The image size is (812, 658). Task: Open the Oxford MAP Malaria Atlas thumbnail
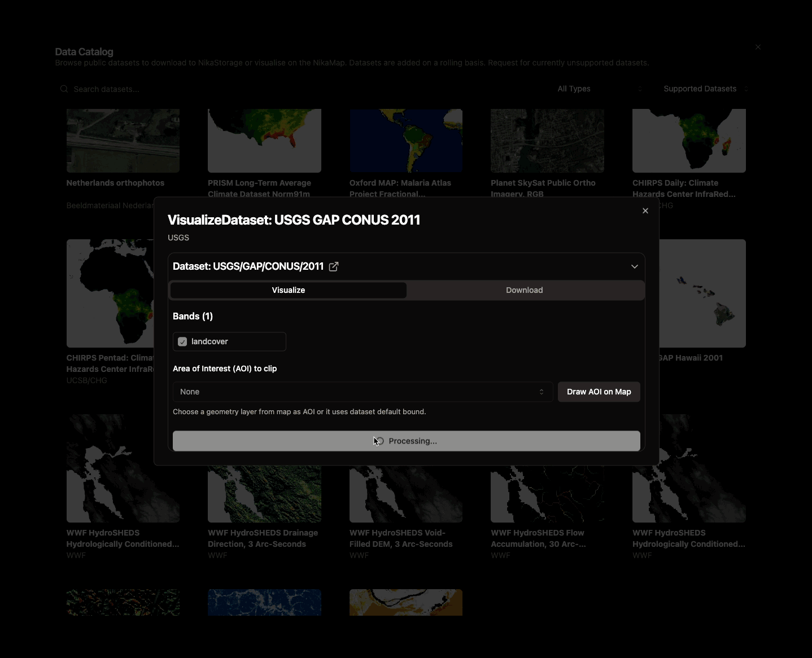(x=405, y=141)
